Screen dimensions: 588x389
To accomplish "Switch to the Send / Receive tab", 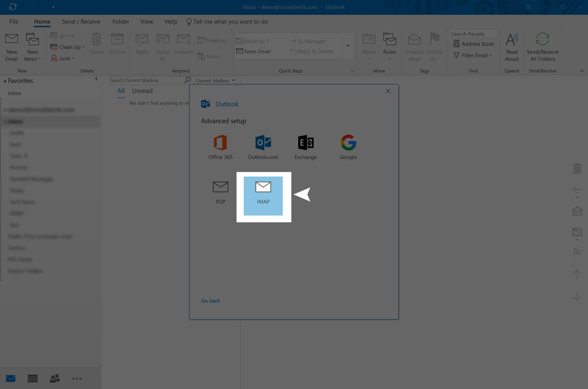I will click(x=81, y=22).
